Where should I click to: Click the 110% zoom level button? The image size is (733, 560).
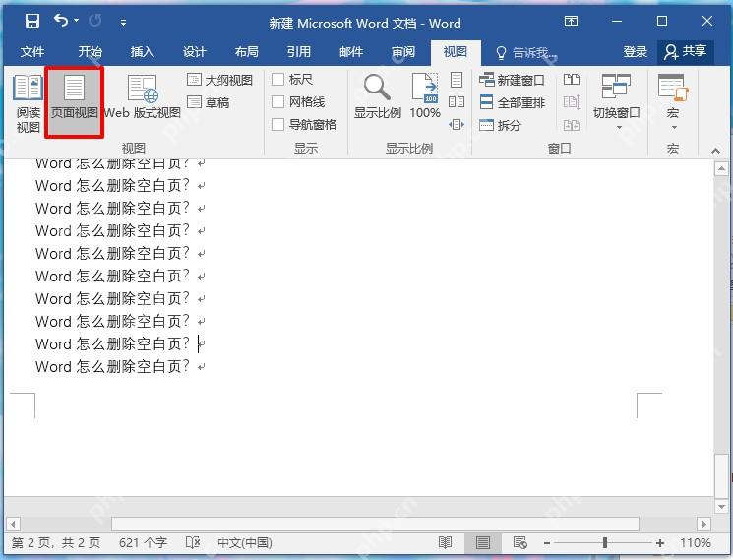(x=696, y=542)
